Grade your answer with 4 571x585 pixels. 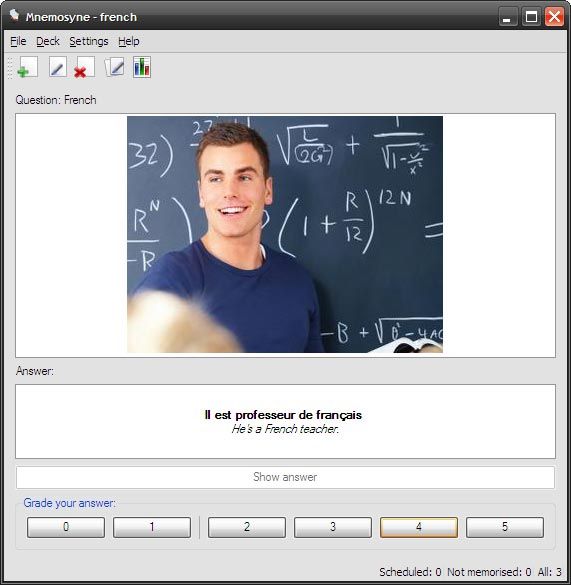pos(419,527)
